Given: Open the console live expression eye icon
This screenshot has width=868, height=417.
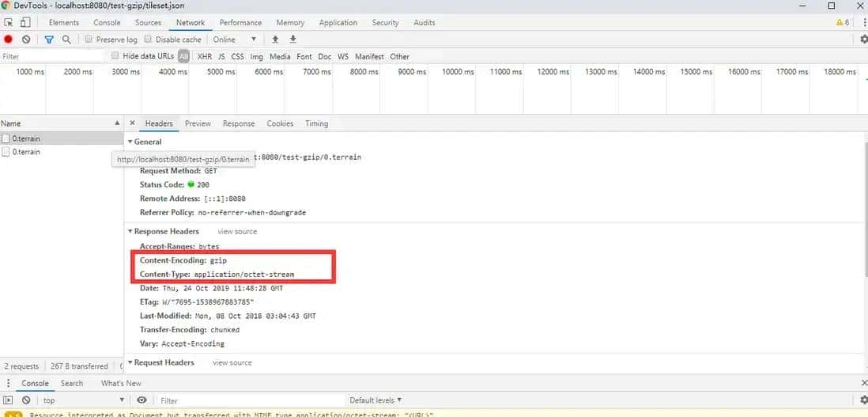Looking at the screenshot, I should 142,400.
